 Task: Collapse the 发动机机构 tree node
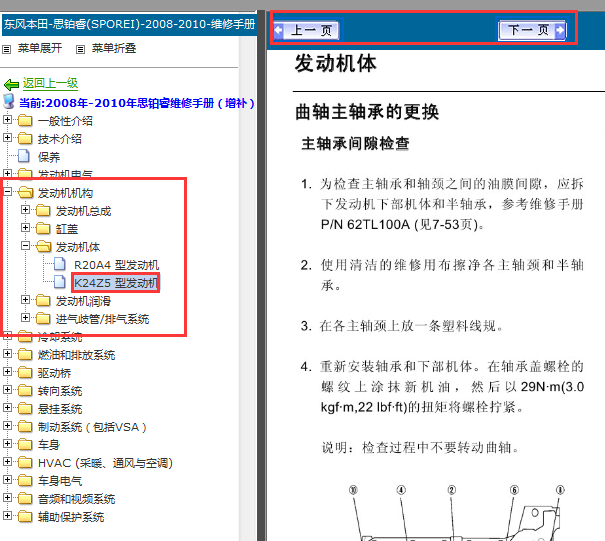(x=7, y=192)
